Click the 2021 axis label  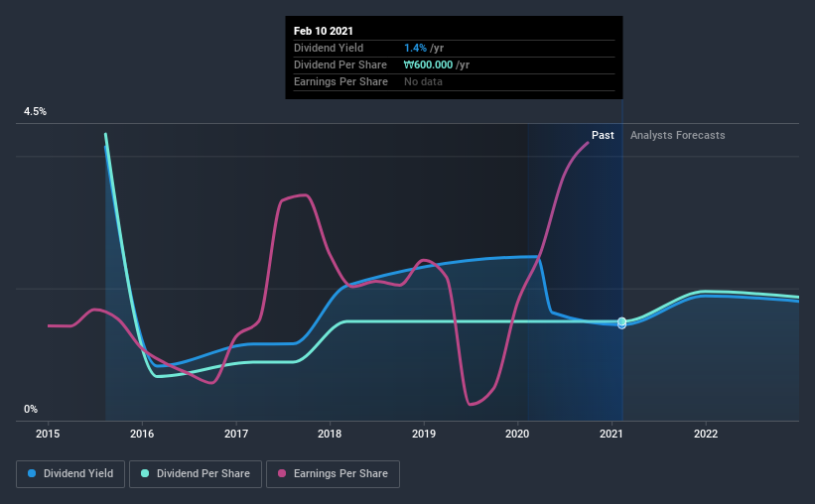611,434
